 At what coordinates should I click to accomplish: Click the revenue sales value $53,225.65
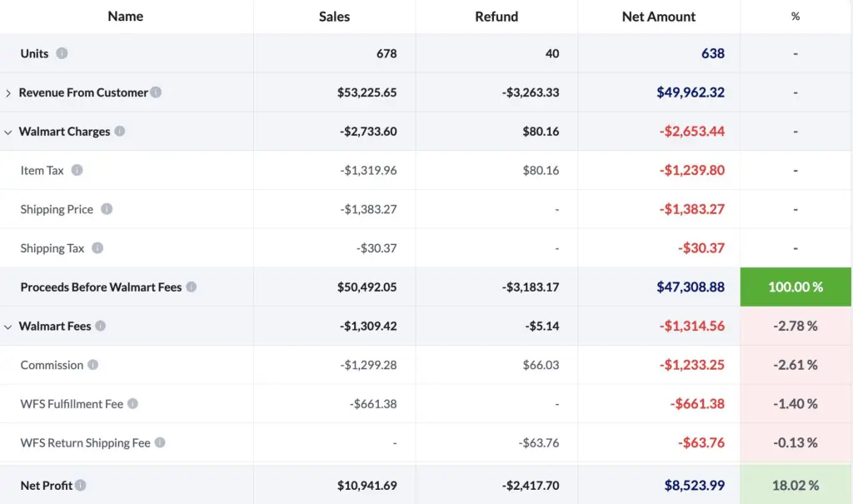(x=367, y=92)
